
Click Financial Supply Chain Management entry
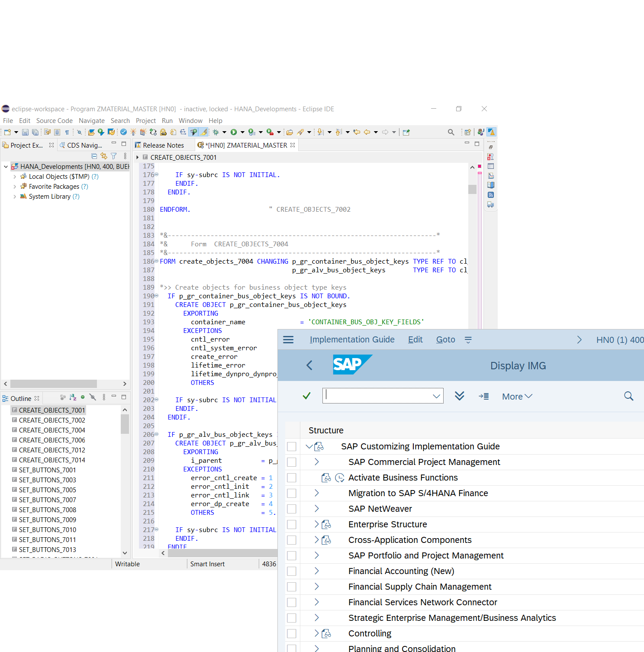420,587
